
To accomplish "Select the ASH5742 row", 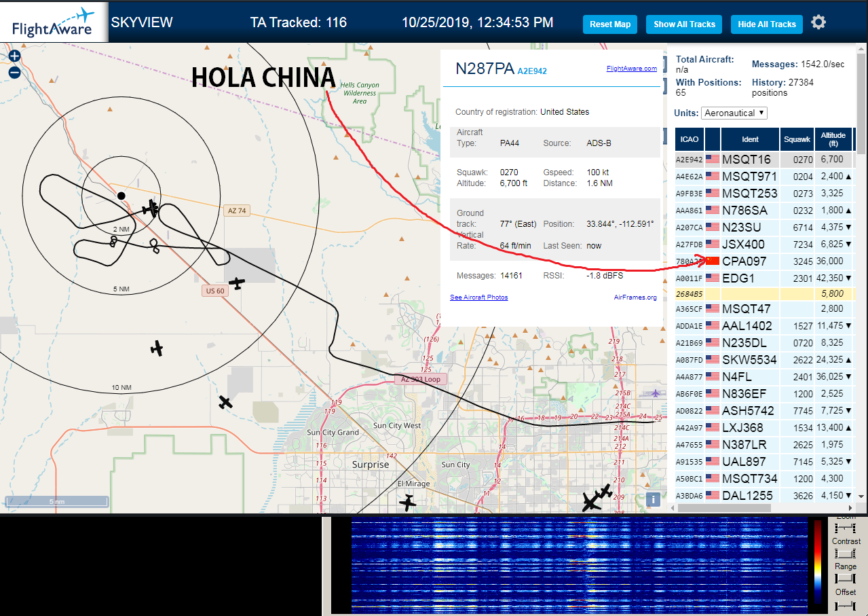I will [x=765, y=411].
